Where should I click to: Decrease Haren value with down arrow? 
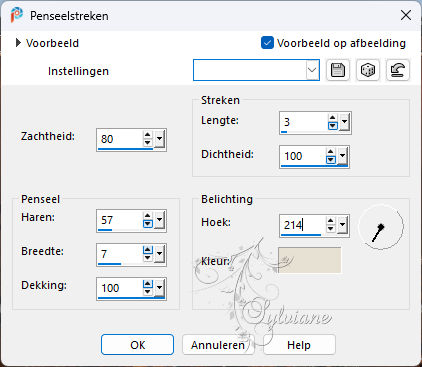click(148, 224)
